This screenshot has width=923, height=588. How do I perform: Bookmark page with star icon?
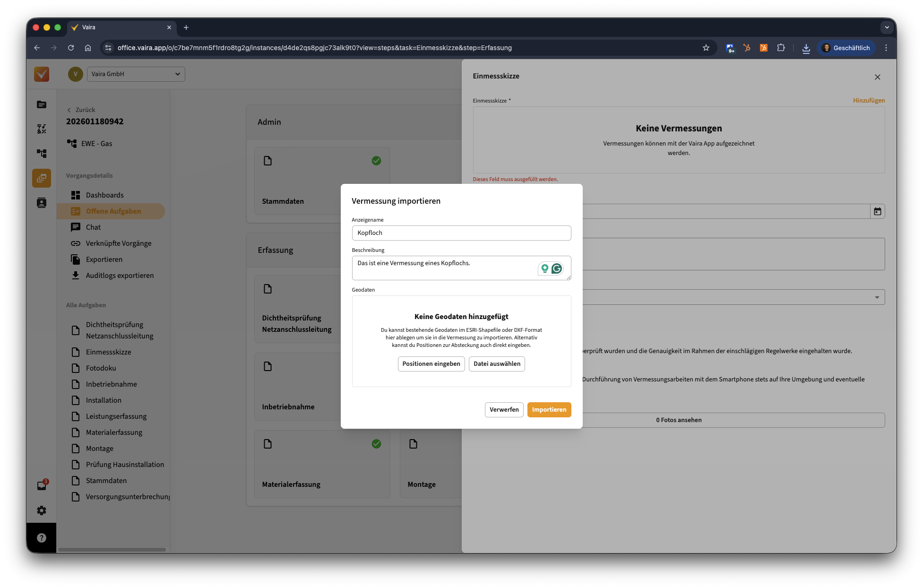coord(706,48)
